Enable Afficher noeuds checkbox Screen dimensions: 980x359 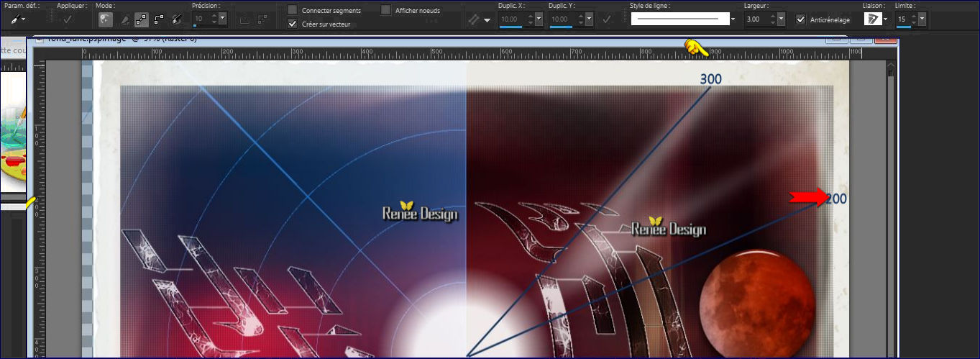click(x=386, y=10)
